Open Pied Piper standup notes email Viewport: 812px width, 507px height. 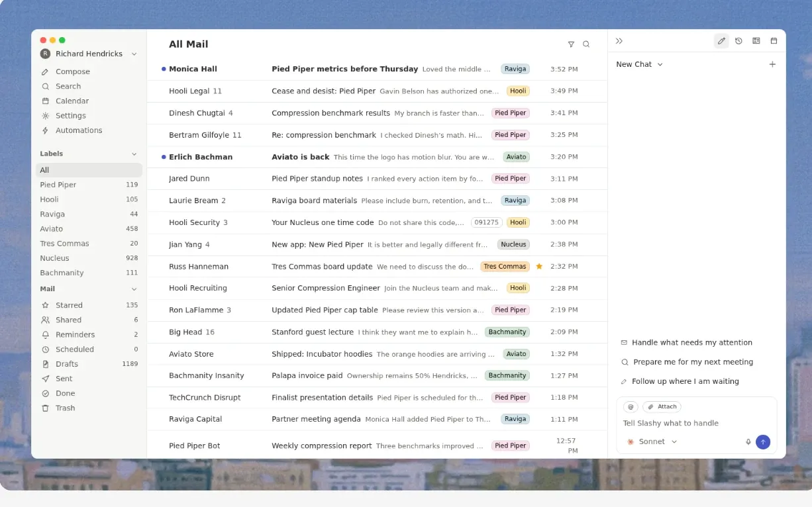(x=377, y=179)
